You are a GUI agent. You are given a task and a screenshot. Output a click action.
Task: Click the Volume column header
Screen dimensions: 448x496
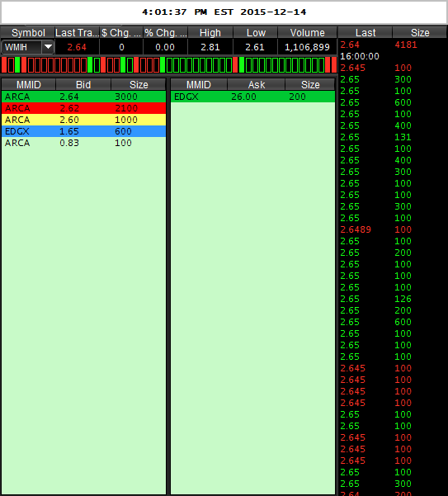point(307,32)
